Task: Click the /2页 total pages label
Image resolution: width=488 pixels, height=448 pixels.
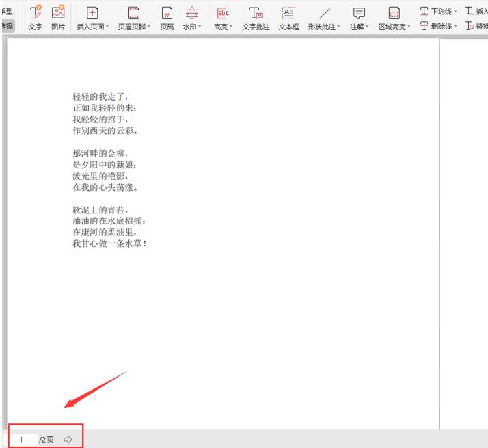Action: coord(46,440)
